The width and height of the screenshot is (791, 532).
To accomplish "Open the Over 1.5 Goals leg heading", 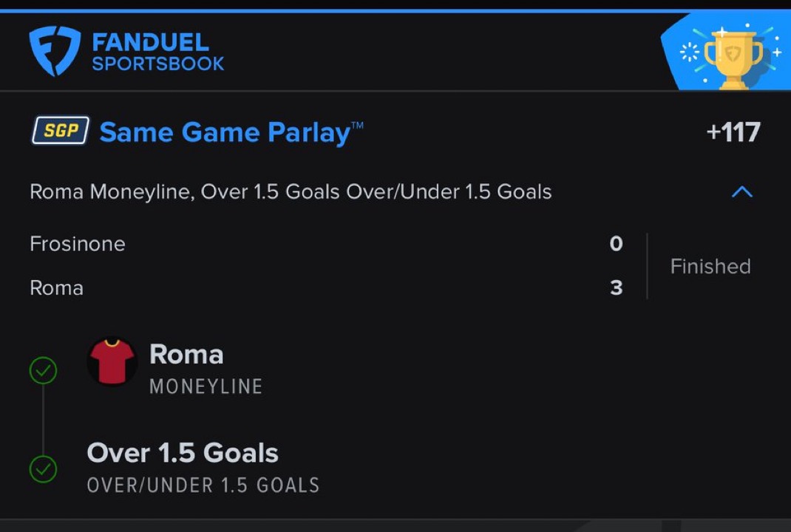I will coord(183,453).
